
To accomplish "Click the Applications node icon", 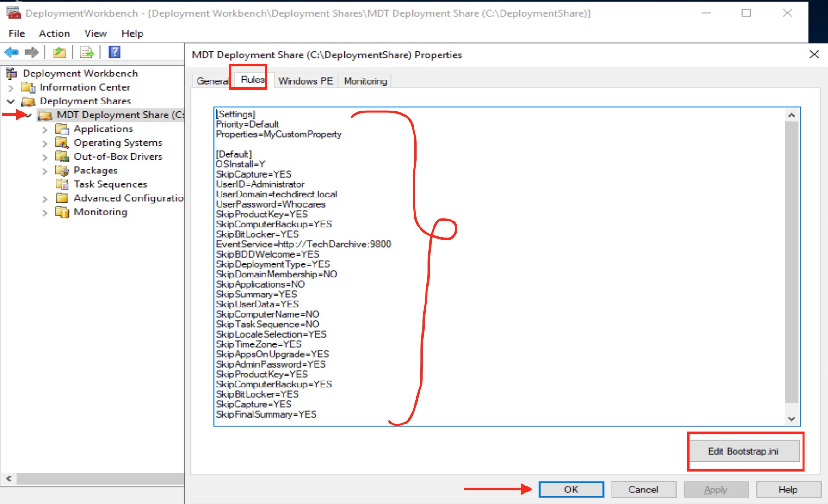I will 62,129.
